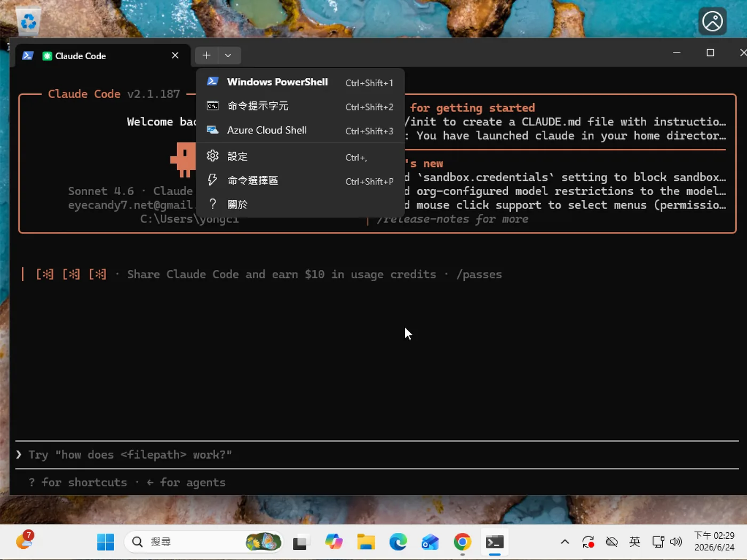Launch Copilot from the taskbar
The image size is (747, 560).
click(334, 542)
